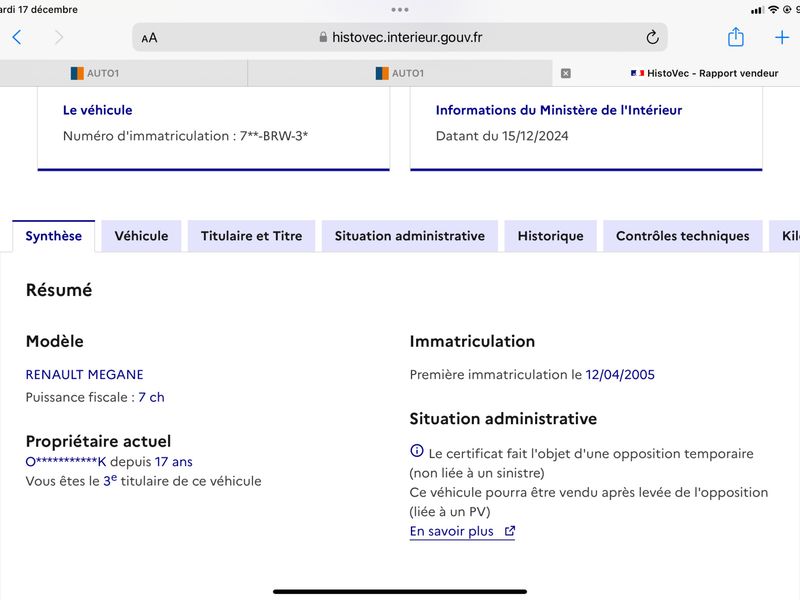Select the Synthèse tab
This screenshot has height=600, width=800.
point(54,236)
